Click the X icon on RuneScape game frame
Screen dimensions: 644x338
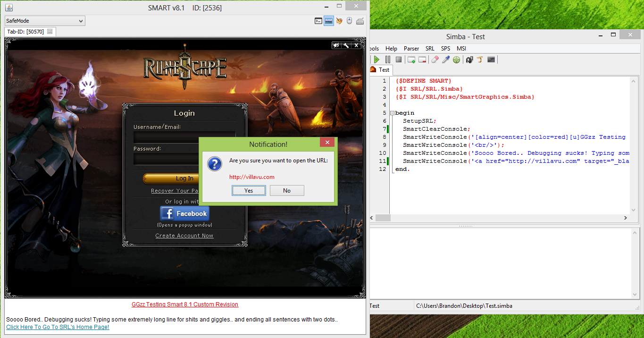357,45
